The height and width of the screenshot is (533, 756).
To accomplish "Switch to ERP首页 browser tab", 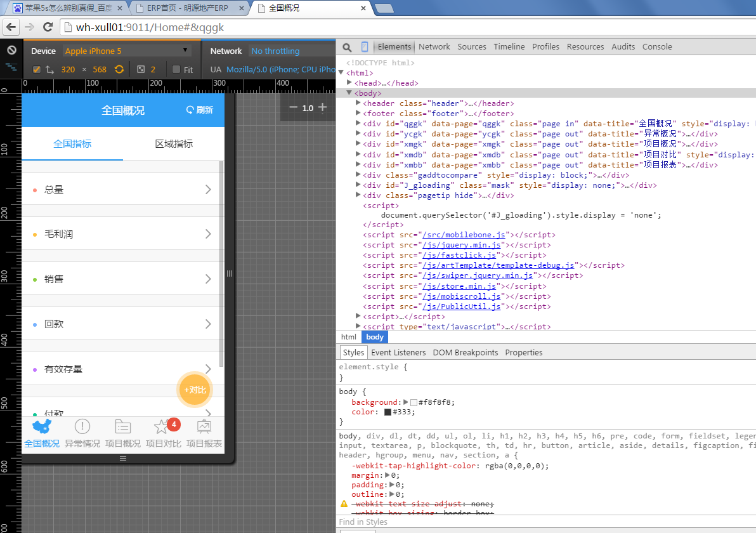I will [x=188, y=8].
